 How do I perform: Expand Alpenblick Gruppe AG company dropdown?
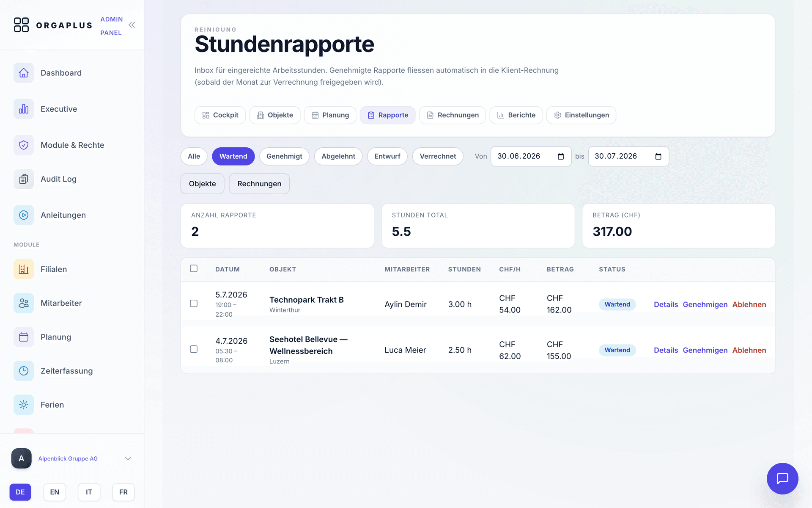pyautogui.click(x=128, y=458)
